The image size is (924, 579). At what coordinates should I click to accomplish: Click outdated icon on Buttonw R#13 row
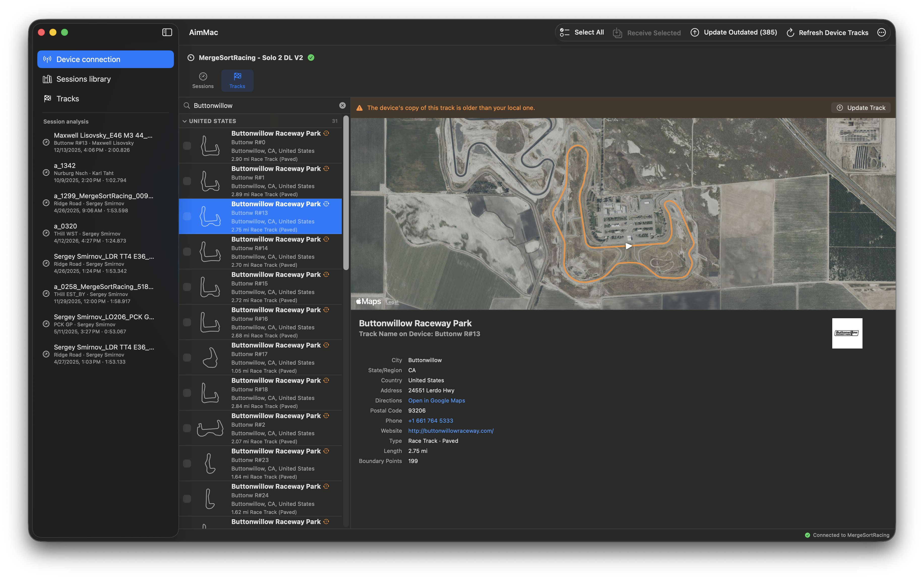(326, 204)
